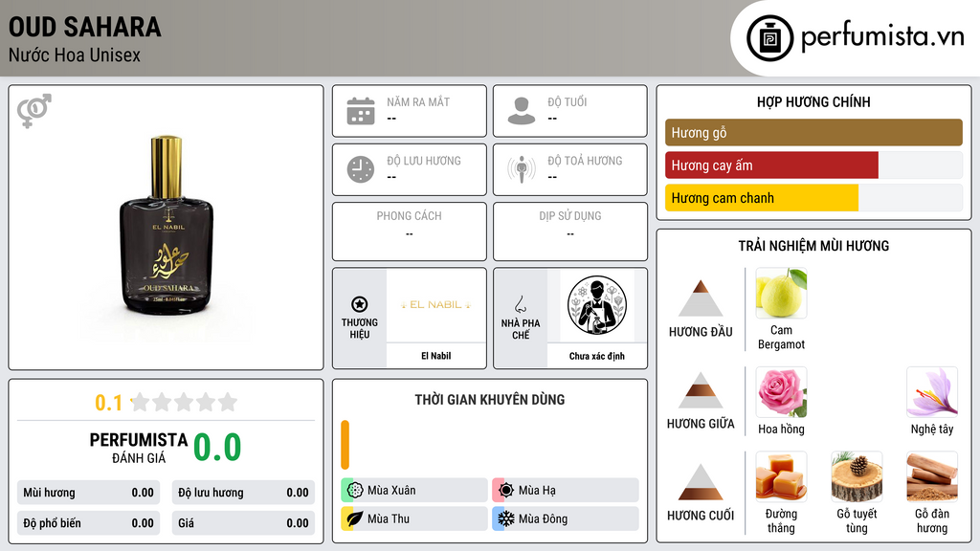Click the Giá 0.00 score row
The height and width of the screenshot is (551, 980).
coord(243,523)
